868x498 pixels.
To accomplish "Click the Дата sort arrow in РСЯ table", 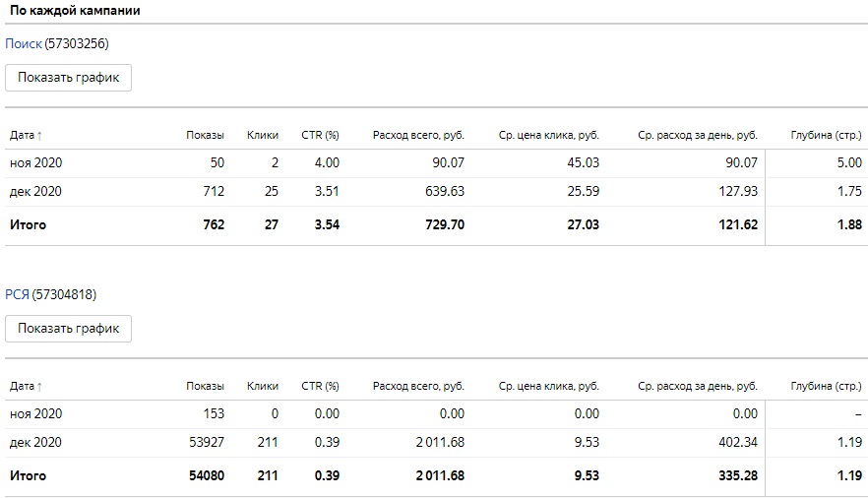I will pyautogui.click(x=39, y=387).
